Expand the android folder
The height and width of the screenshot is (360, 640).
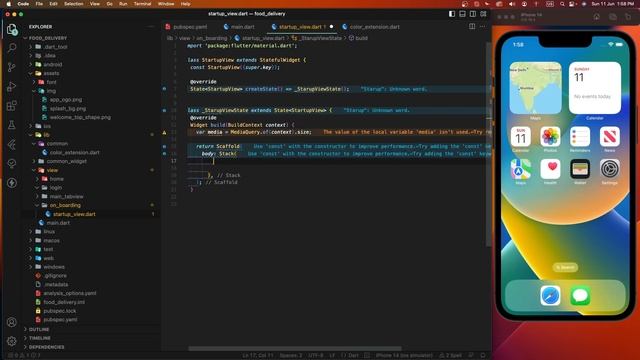pos(53,64)
